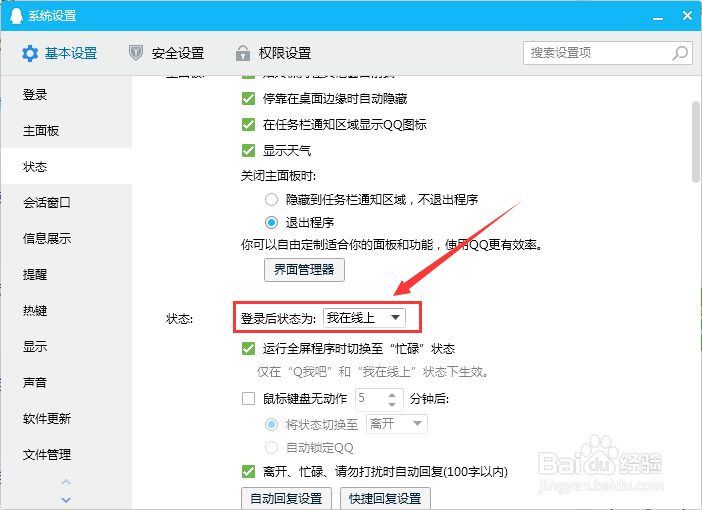Open 信息展示 settings in sidebar
Image resolution: width=702 pixels, height=510 pixels.
66,238
